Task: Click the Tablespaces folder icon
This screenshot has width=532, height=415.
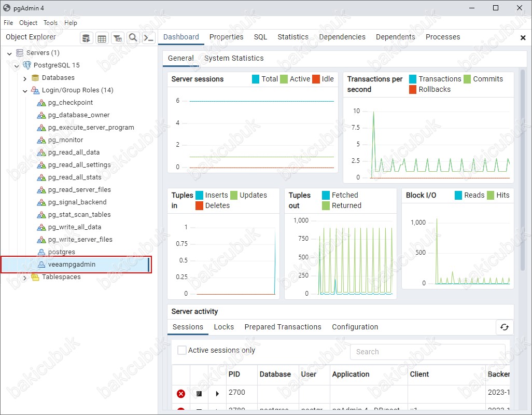Action: [x=35, y=277]
